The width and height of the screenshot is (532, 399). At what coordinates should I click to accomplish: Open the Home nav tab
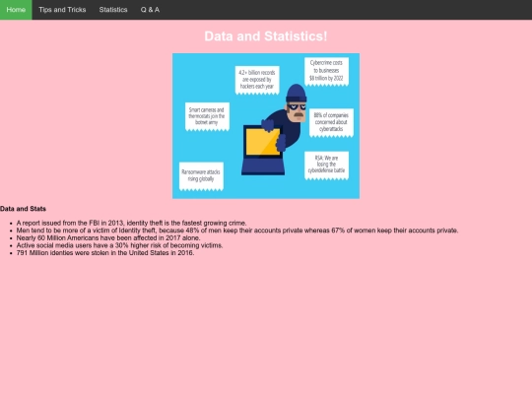tap(16, 10)
